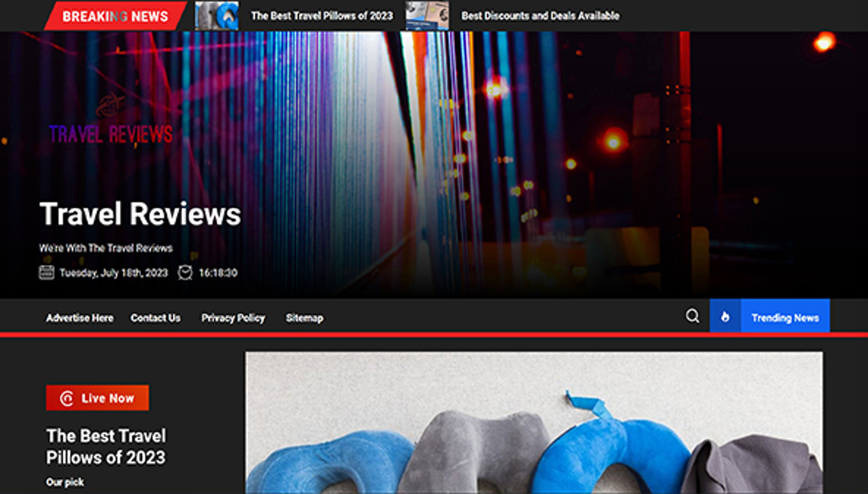Open the travel pillows ticker thumbnail
The height and width of the screenshot is (494, 868).
pos(217,16)
